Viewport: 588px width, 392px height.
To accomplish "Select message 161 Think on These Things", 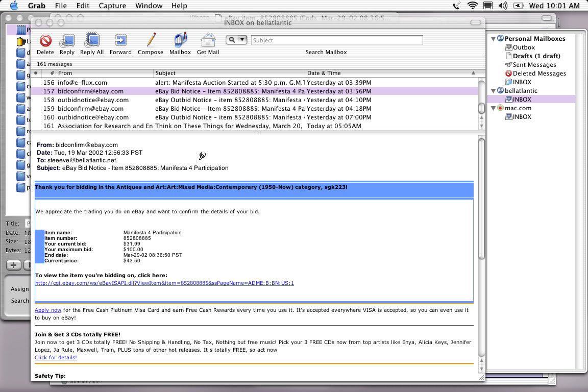I will click(254, 126).
